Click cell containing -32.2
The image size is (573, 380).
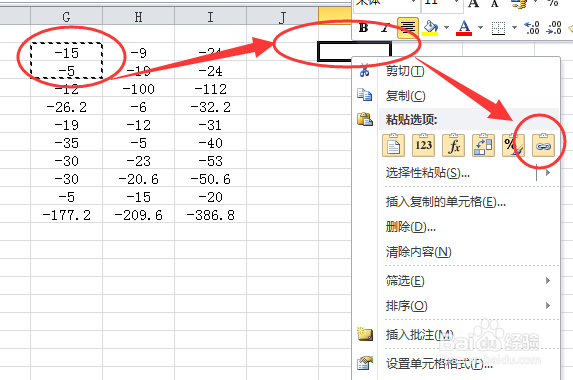point(210,107)
